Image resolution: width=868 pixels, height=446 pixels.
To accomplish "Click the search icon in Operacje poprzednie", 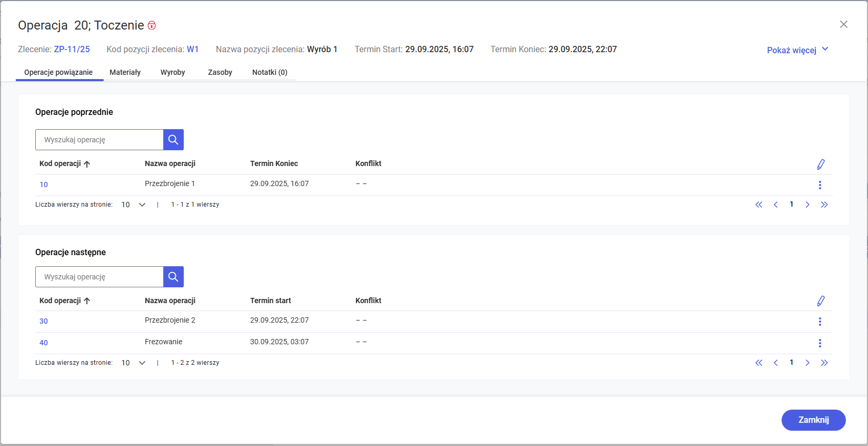I will point(173,140).
